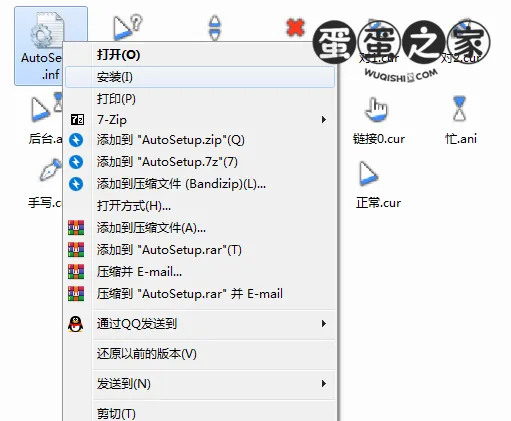
Task: Click the 链接0.cur file name
Action: 379,139
